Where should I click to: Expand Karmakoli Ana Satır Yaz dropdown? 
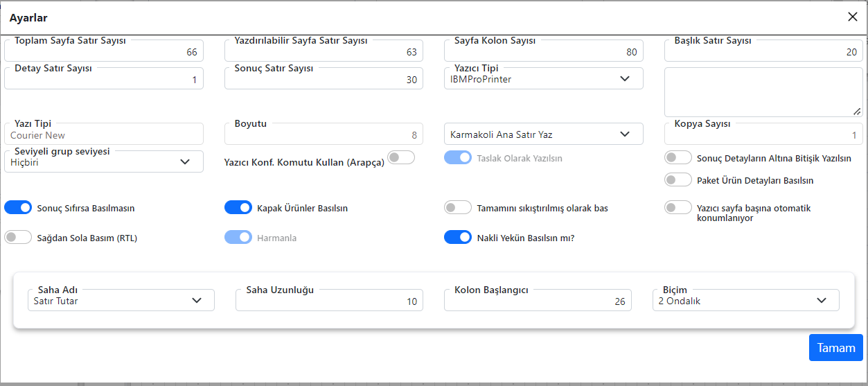(544, 134)
